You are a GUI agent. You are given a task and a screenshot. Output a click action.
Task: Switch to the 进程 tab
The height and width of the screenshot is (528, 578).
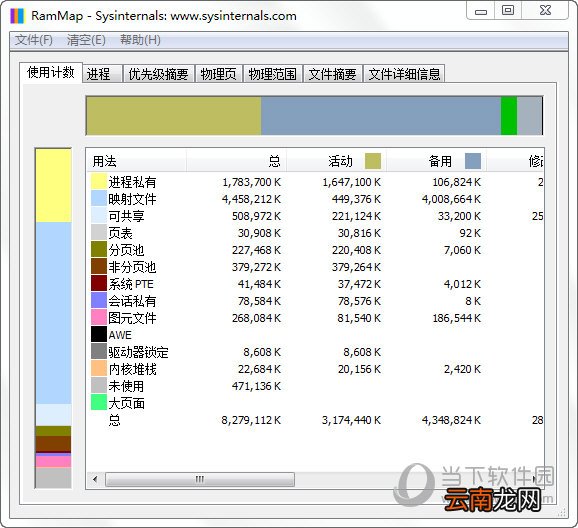tap(102, 74)
